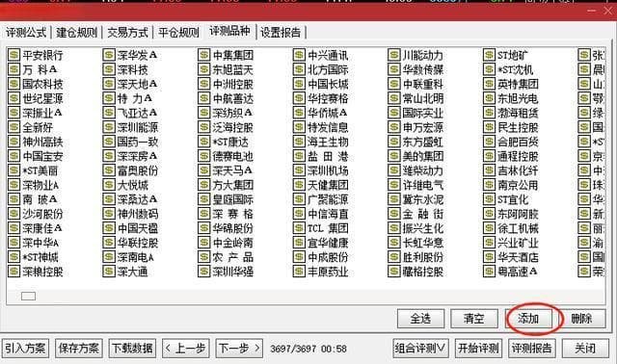Select the stock 神州高铁
This screenshot has height=364, width=617.
coord(42,142)
